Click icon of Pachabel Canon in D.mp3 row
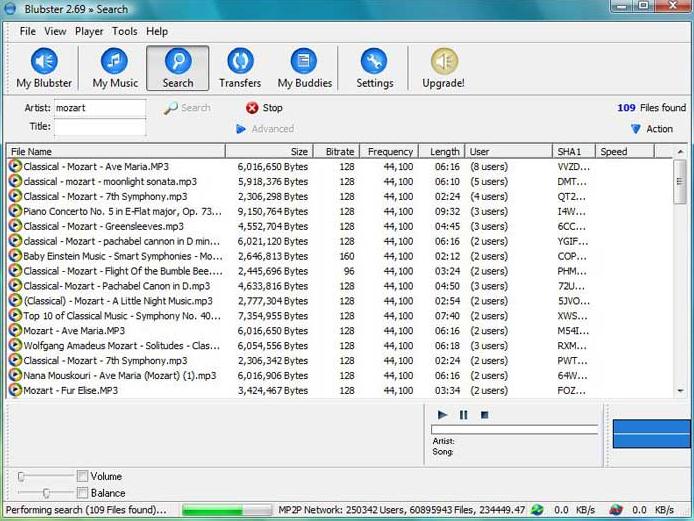 15,286
